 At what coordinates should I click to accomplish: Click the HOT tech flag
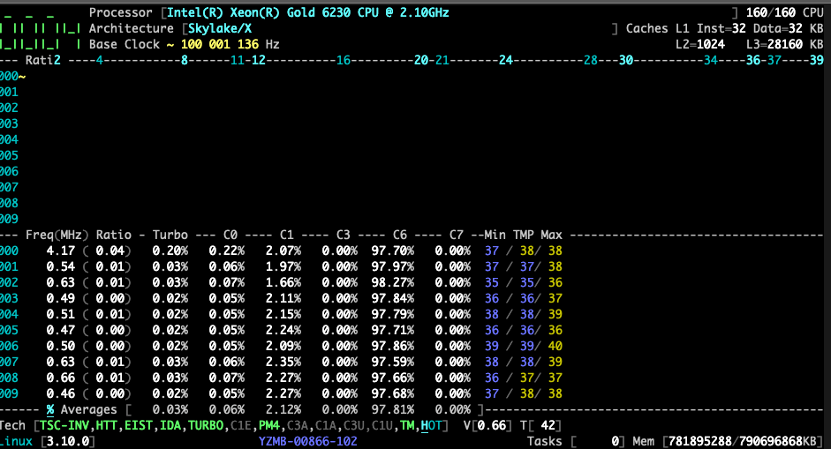pyautogui.click(x=431, y=426)
